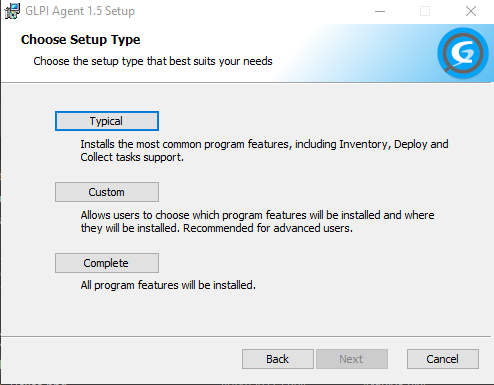The image size is (494, 385).
Task: Click the 'Inventory, Deploy and' feature text
Action: tap(394, 144)
